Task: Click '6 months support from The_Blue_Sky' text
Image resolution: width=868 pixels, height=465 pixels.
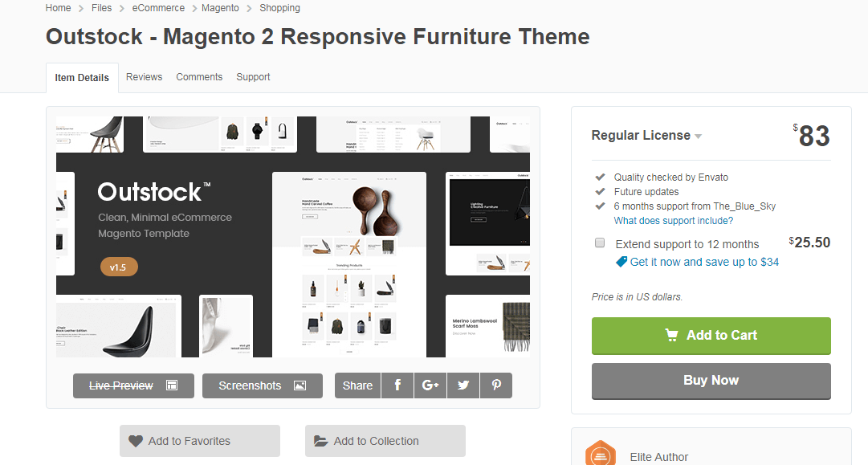Action: coord(695,206)
